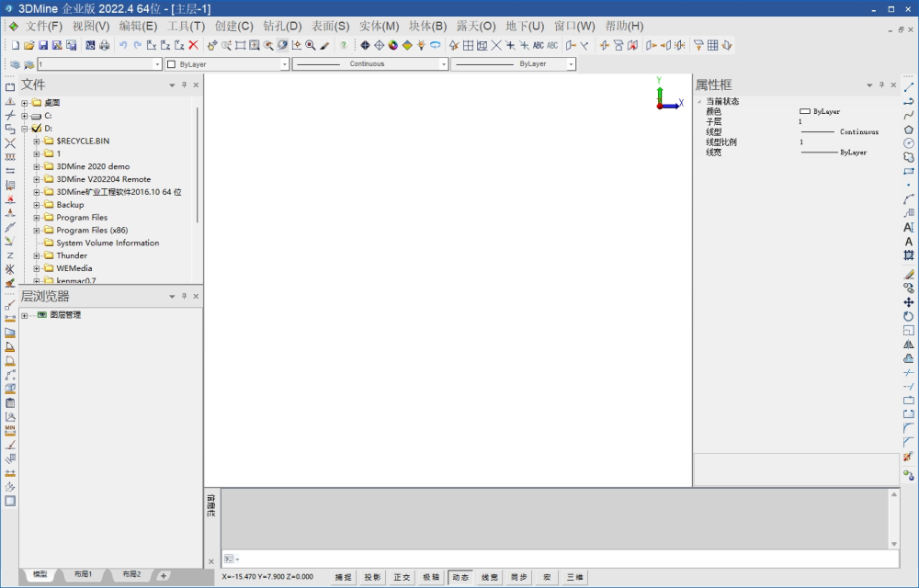This screenshot has height=588, width=919.
Task: Open the 钻孔(D) menu
Action: (x=282, y=26)
